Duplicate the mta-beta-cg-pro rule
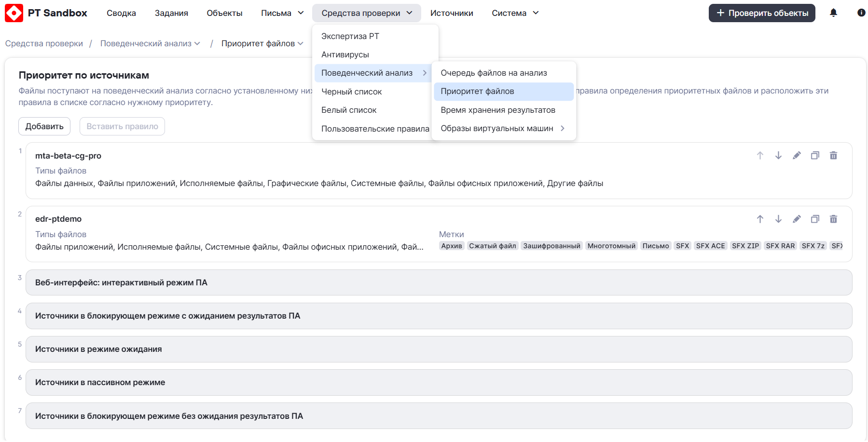Viewport: 868px width, 442px height. 815,156
